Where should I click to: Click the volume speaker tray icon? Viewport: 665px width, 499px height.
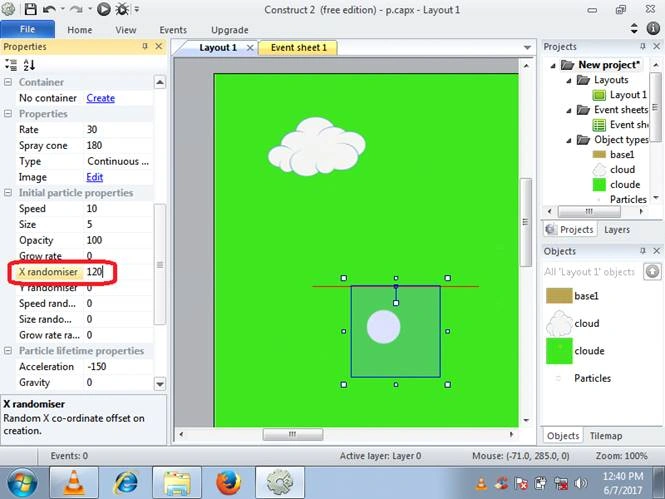pos(581,483)
